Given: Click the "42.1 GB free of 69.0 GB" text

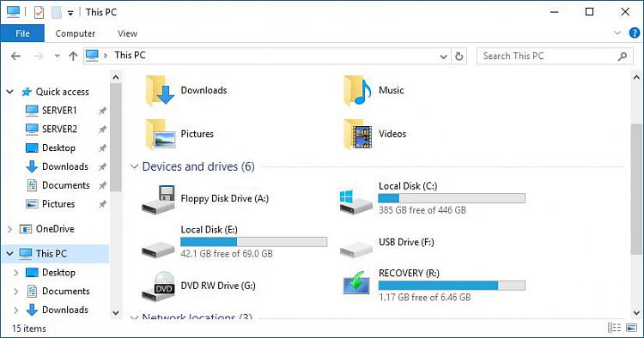Looking at the screenshot, I should click(227, 254).
